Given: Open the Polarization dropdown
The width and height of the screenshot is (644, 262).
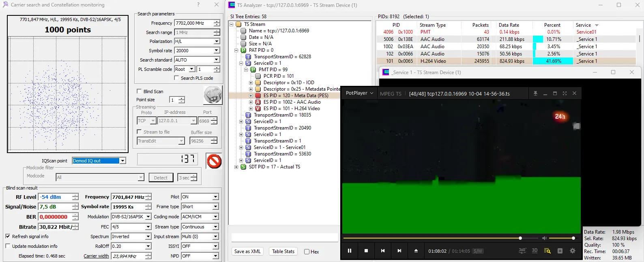Looking at the screenshot, I should (x=217, y=41).
